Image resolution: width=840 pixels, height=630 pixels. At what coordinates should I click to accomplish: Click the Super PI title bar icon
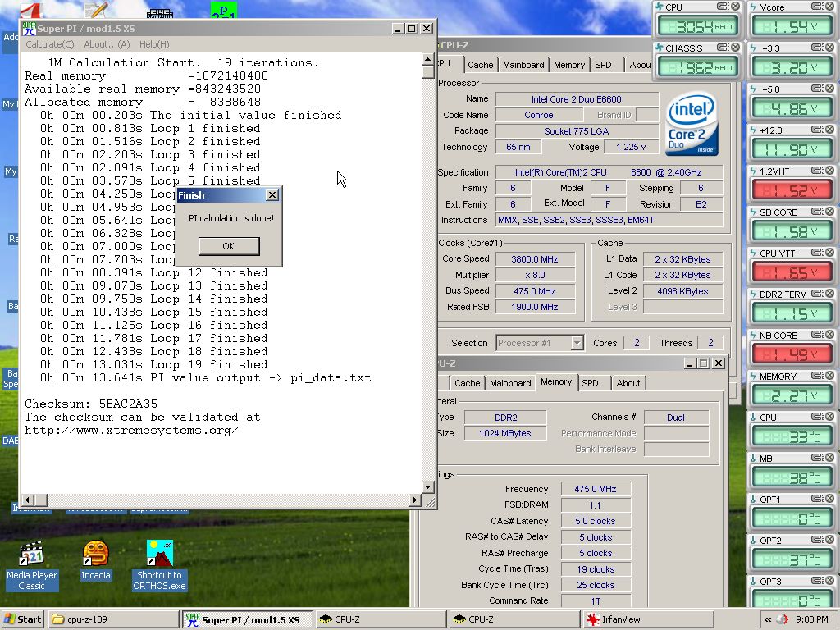[29, 29]
